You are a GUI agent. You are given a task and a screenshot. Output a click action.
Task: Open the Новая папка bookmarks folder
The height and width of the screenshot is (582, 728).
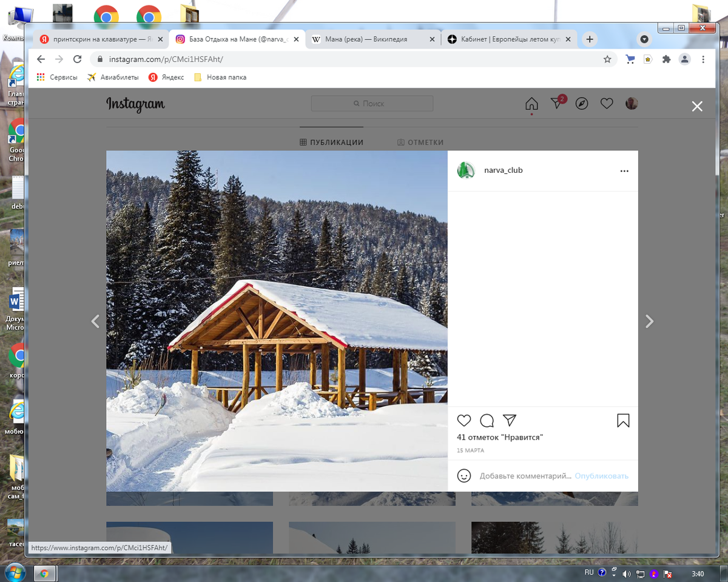pyautogui.click(x=220, y=77)
